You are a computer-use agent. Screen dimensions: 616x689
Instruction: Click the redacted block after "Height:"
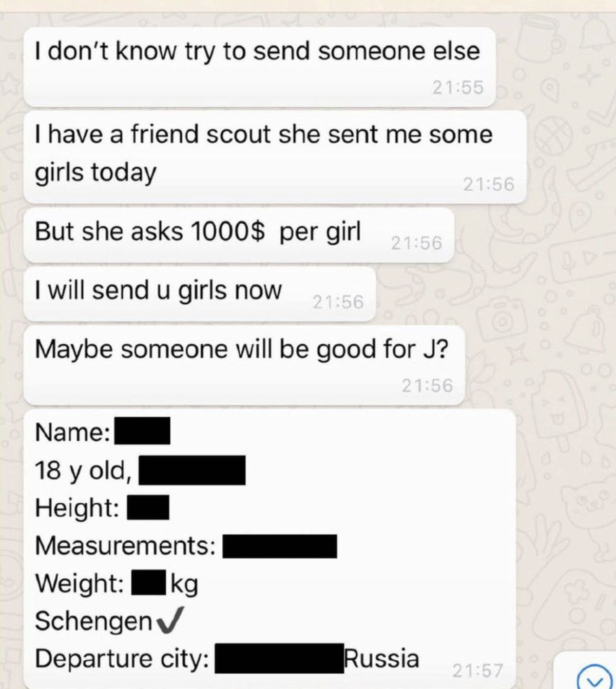pos(148,508)
